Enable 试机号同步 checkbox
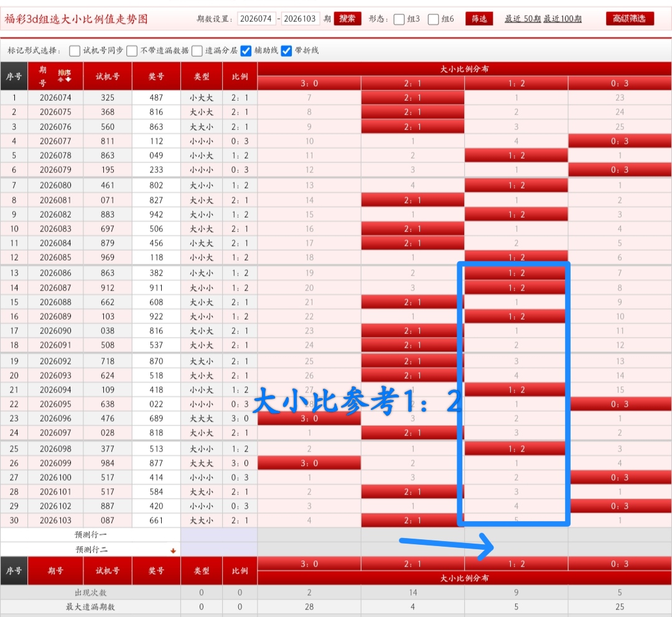The height and width of the screenshot is (617, 672). [75, 51]
